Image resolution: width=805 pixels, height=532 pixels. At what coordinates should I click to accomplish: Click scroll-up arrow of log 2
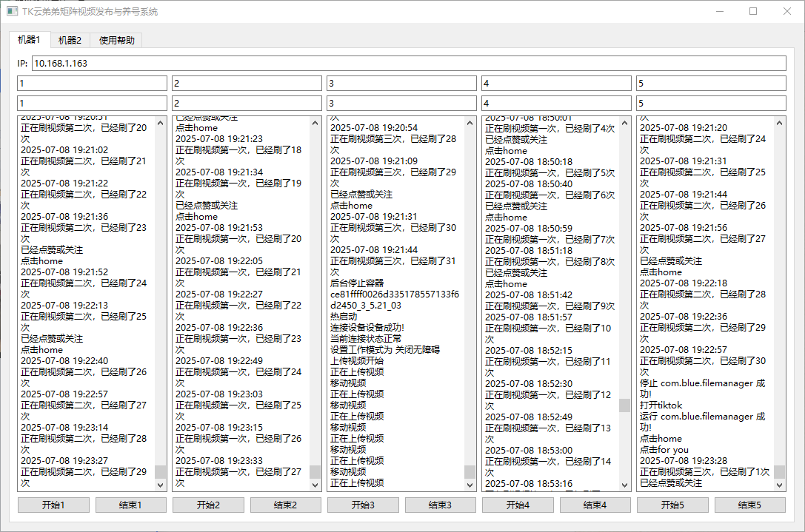point(315,123)
